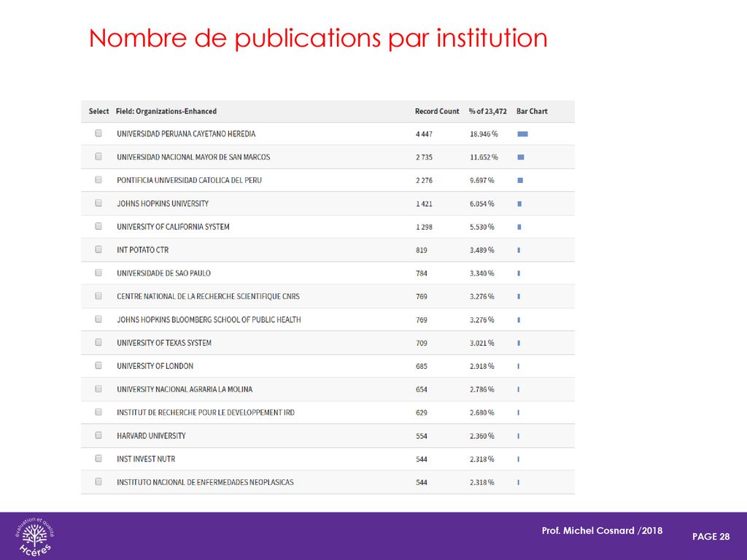Click INSTITUT DE RECHERCHE POUR LE DEVELOPPEMENT IRD
747x560 pixels.
pos(206,413)
